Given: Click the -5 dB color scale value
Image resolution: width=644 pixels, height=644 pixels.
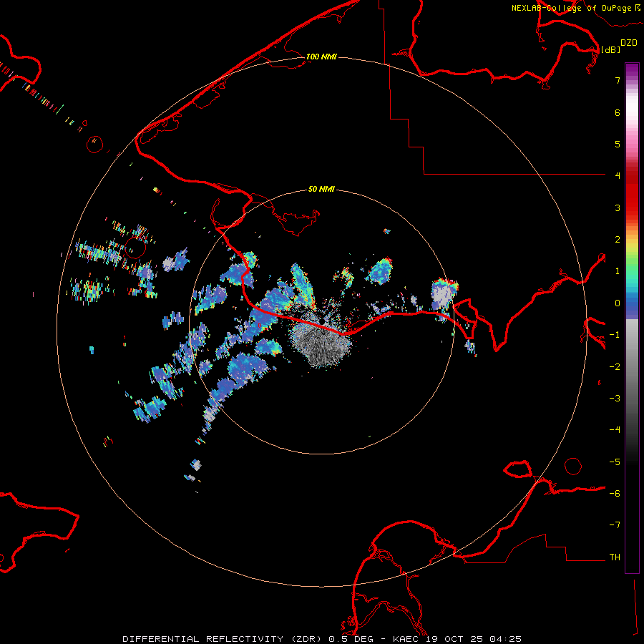Looking at the screenshot, I should 615,462.
